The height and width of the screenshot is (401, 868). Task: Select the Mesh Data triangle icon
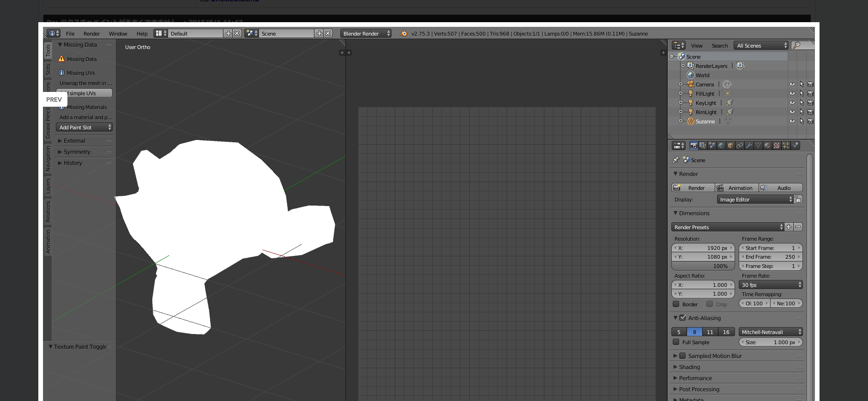[758, 146]
